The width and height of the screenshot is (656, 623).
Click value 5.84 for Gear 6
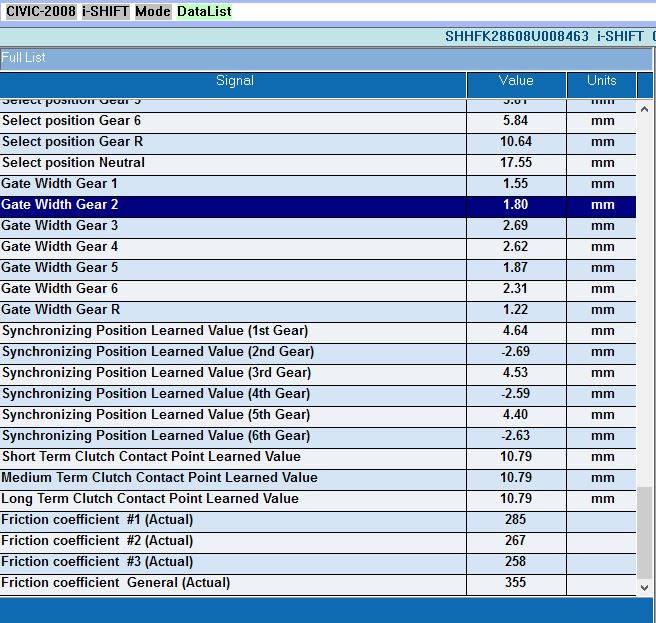[515, 120]
